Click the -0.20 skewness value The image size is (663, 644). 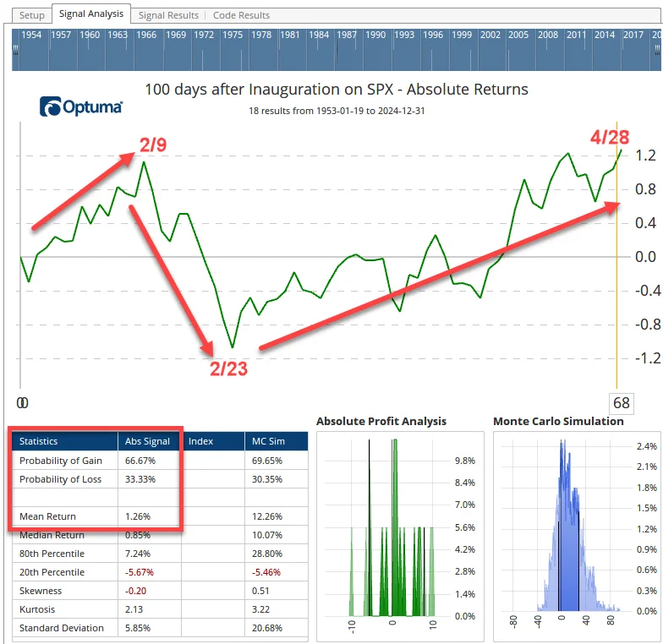pyautogui.click(x=135, y=591)
